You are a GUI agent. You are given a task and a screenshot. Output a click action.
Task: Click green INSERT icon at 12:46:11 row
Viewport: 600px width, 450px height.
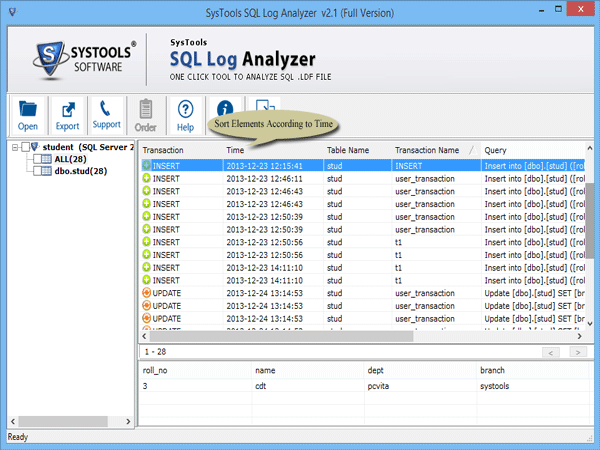[x=147, y=178]
